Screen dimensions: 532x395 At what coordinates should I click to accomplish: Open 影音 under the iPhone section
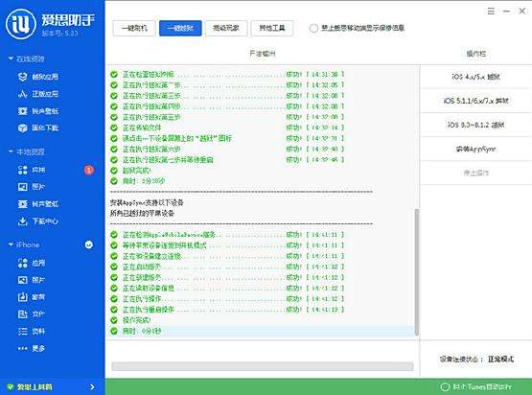tap(32, 297)
